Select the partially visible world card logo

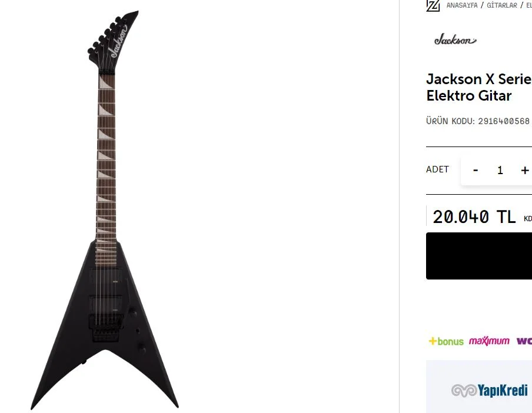[x=524, y=341]
